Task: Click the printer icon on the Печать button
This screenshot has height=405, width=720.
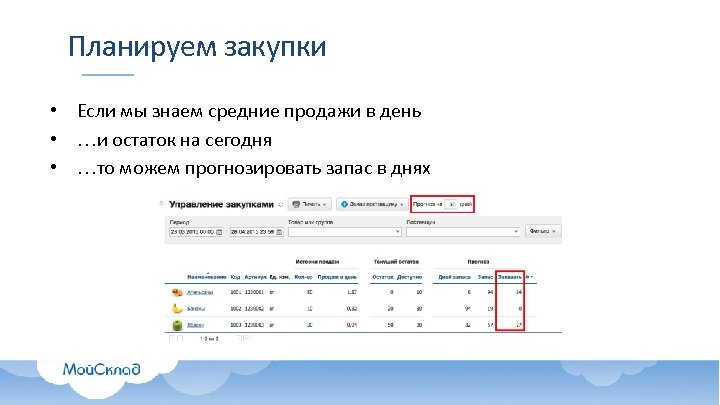Action: click(296, 204)
